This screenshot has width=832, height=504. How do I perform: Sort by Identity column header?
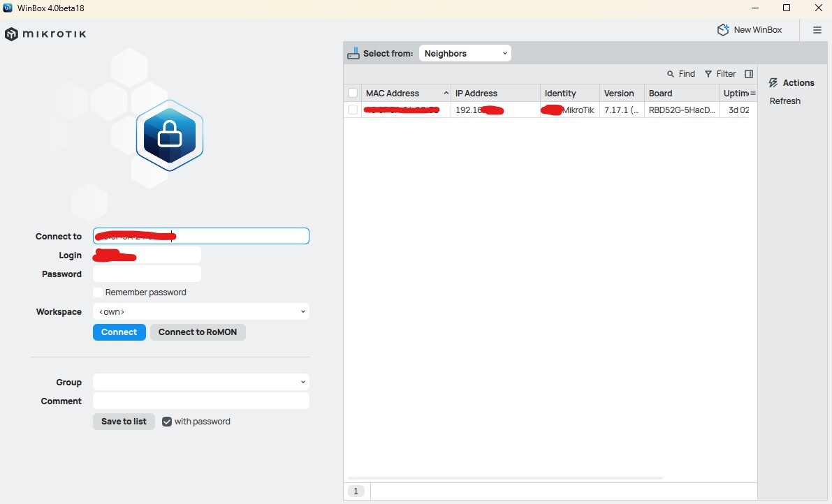(x=570, y=94)
